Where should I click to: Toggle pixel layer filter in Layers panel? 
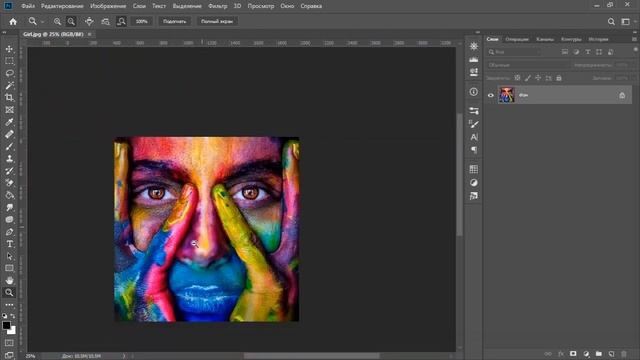click(x=565, y=52)
